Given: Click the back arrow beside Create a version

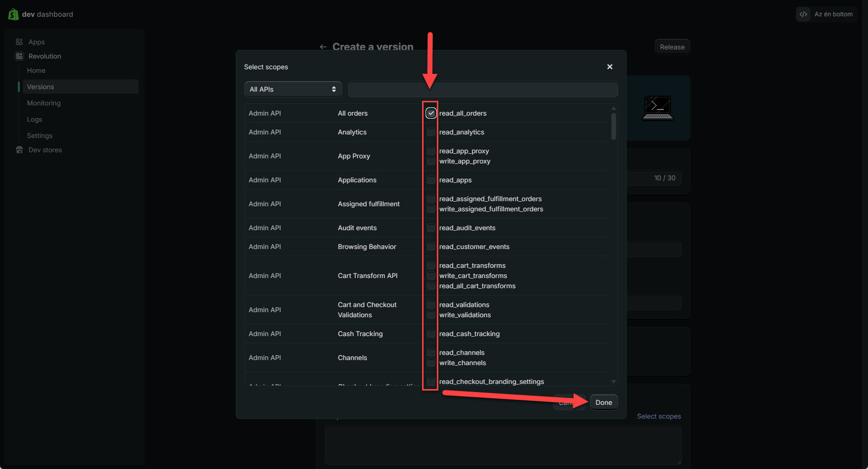Looking at the screenshot, I should point(323,47).
